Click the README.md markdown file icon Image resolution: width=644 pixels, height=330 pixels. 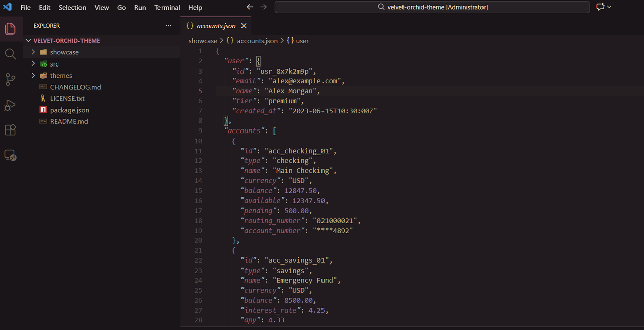[x=43, y=122]
